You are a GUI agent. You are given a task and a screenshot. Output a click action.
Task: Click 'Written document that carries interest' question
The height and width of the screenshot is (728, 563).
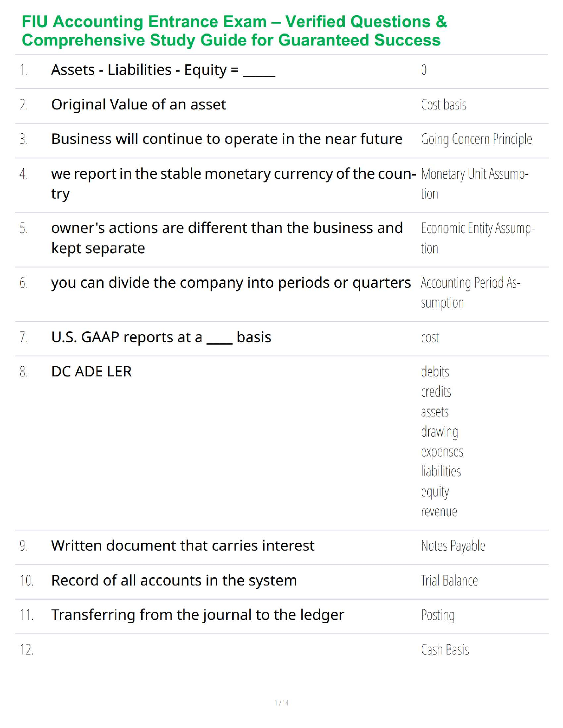pyautogui.click(x=183, y=546)
